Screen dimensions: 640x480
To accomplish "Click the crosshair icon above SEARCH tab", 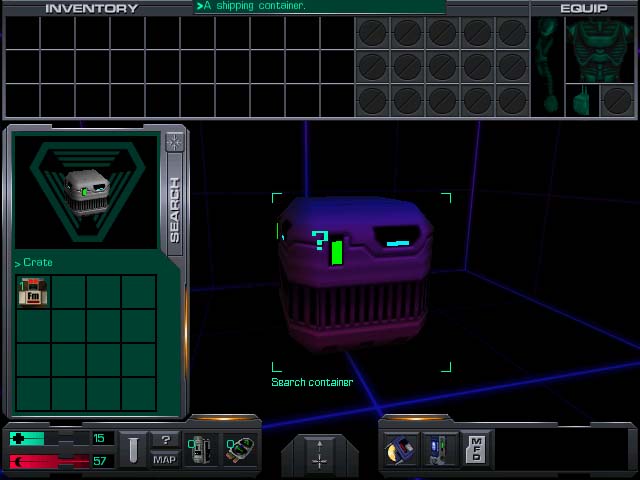I will coord(175,142).
